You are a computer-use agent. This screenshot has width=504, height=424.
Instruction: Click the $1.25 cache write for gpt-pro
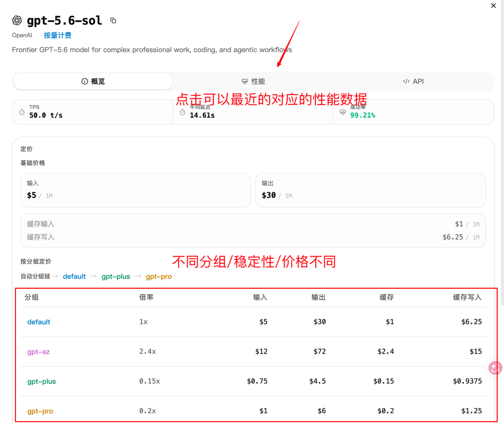coord(471,411)
